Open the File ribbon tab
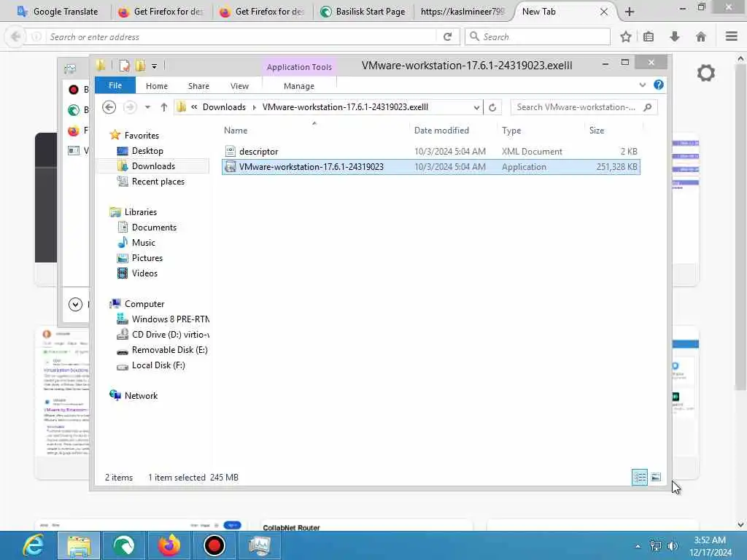The height and width of the screenshot is (560, 747). pos(115,86)
